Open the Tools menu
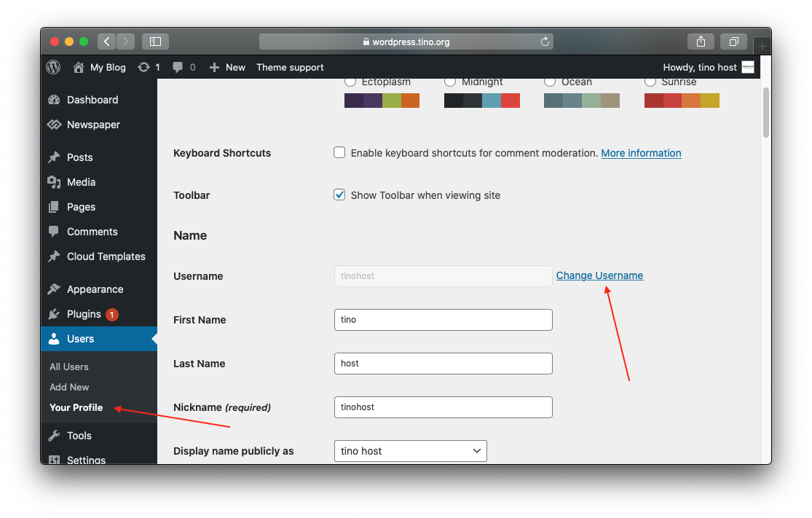Viewport: 812px width, 518px height. (79, 435)
